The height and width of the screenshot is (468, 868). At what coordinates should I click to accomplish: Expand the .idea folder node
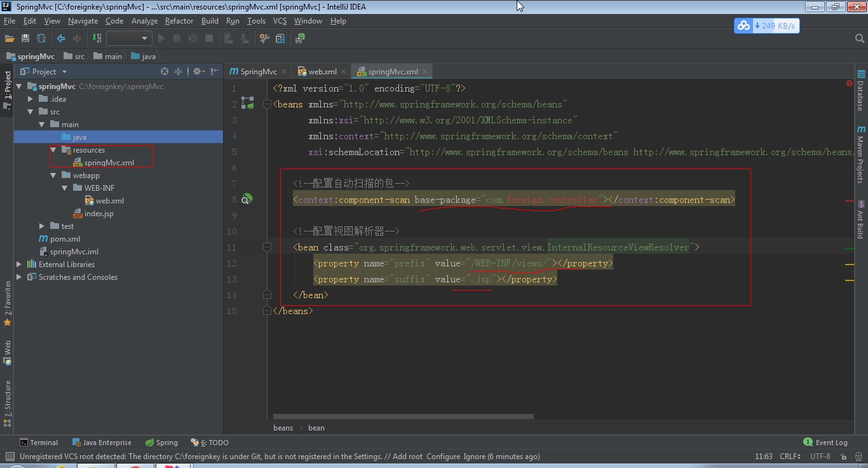pos(31,99)
